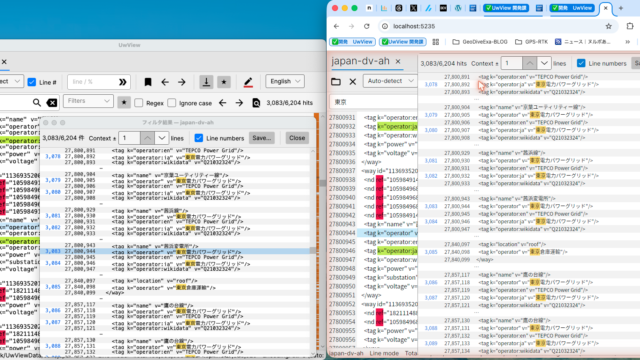
Task: Click the highlighted row 27,800,944 in filter dialog
Action: click(175, 251)
